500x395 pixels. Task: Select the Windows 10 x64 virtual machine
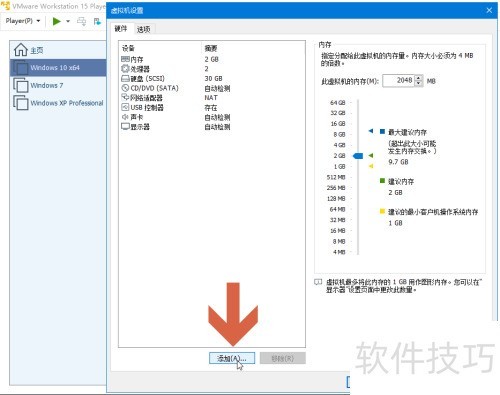(x=58, y=68)
